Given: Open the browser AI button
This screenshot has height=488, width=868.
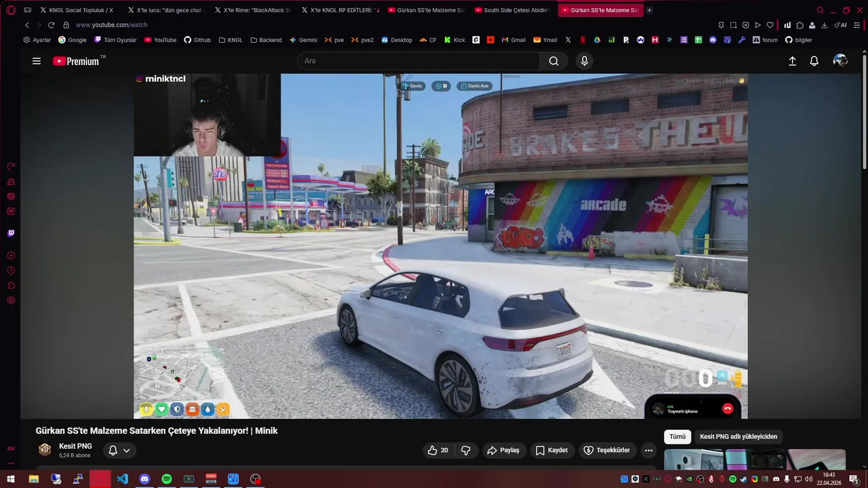Looking at the screenshot, I should coord(840,25).
